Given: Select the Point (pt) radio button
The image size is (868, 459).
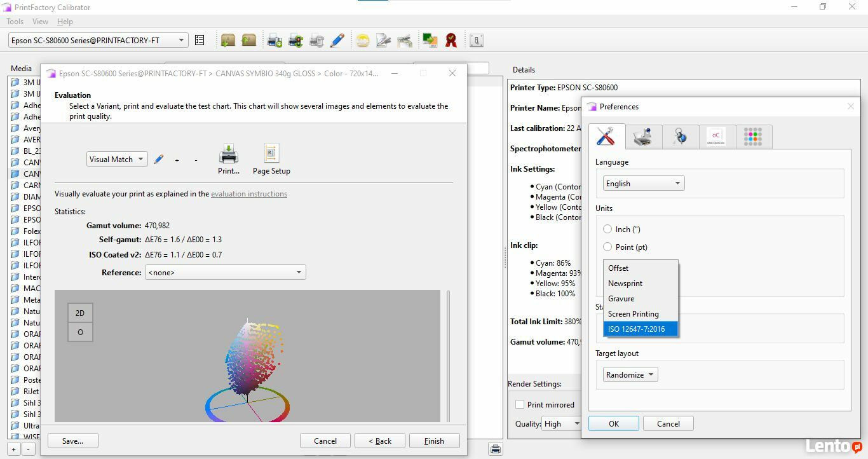Looking at the screenshot, I should 607,247.
